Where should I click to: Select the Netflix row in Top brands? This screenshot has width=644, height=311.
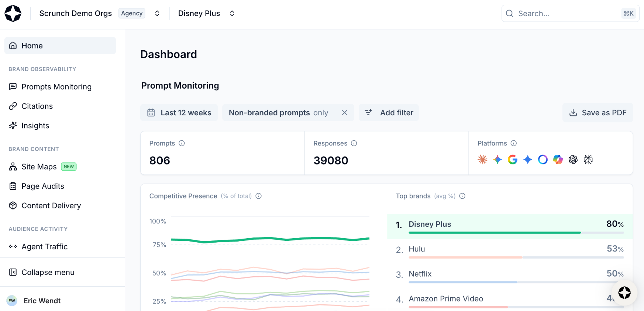click(510, 276)
